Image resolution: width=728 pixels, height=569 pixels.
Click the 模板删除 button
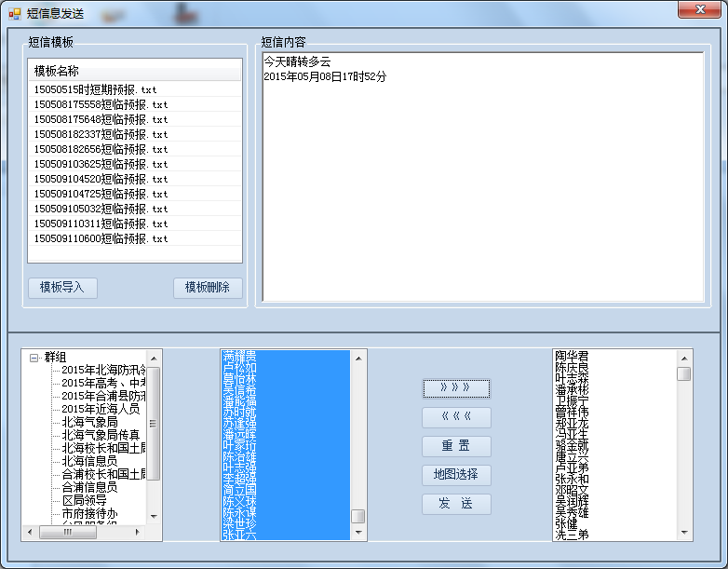(x=208, y=288)
